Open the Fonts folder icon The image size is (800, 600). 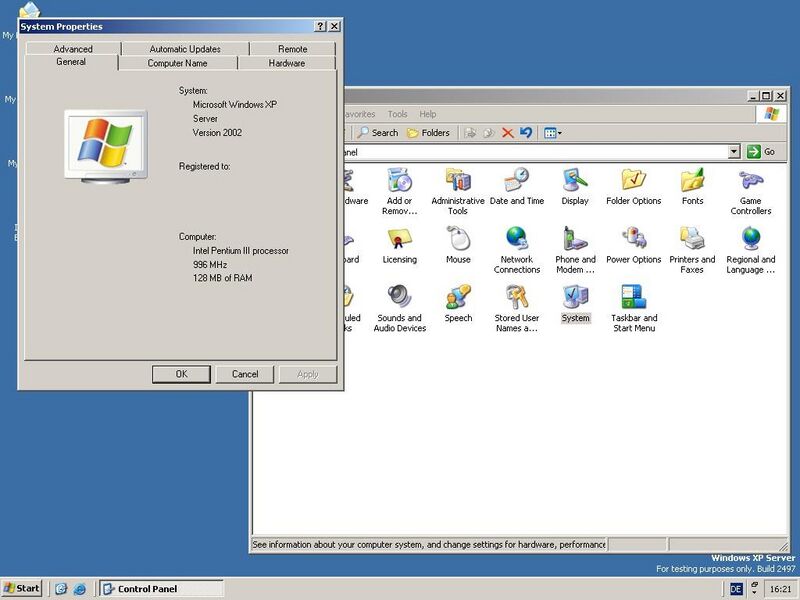pos(692,181)
